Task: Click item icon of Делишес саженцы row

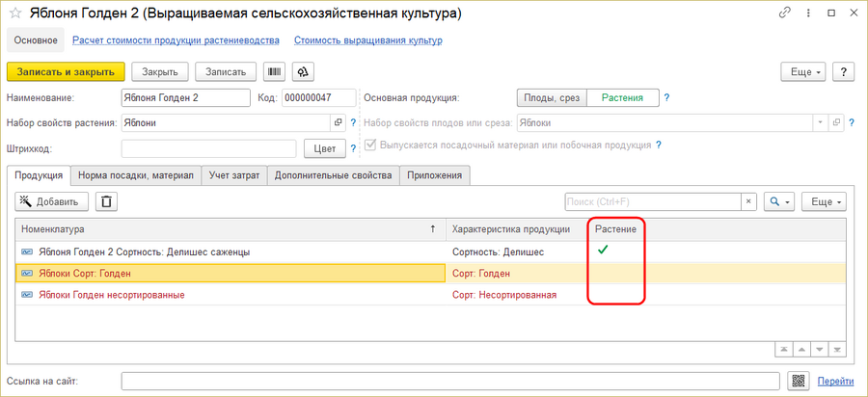Action: click(x=27, y=251)
